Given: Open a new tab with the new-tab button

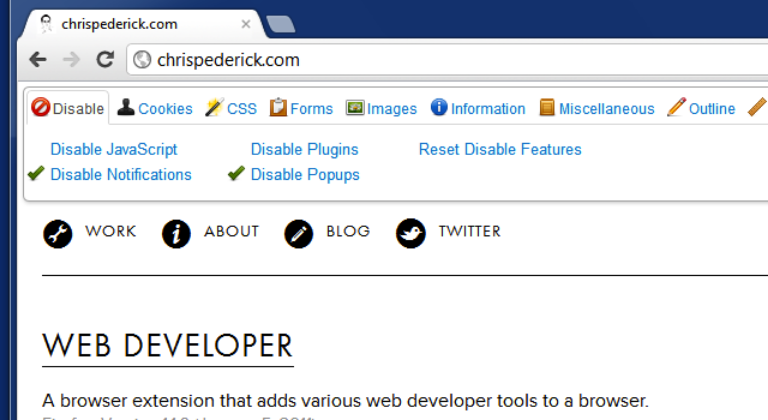Looking at the screenshot, I should pyautogui.click(x=281, y=24).
